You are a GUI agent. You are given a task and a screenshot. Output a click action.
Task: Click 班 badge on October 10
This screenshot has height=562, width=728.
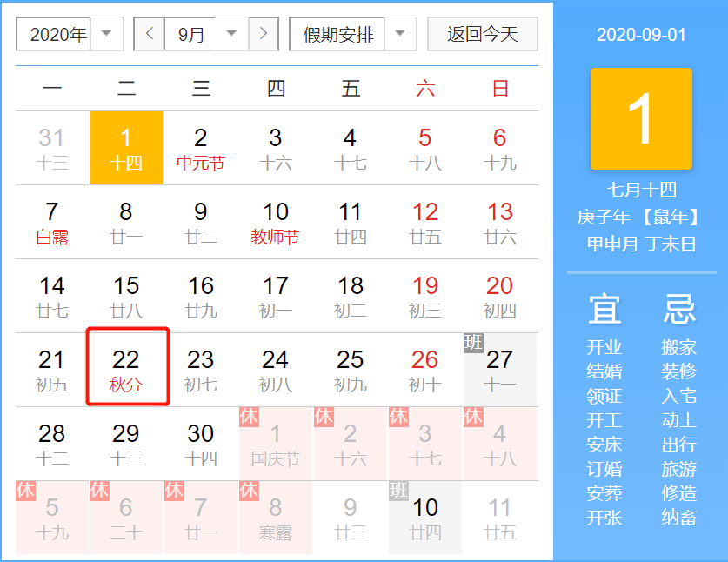point(398,491)
